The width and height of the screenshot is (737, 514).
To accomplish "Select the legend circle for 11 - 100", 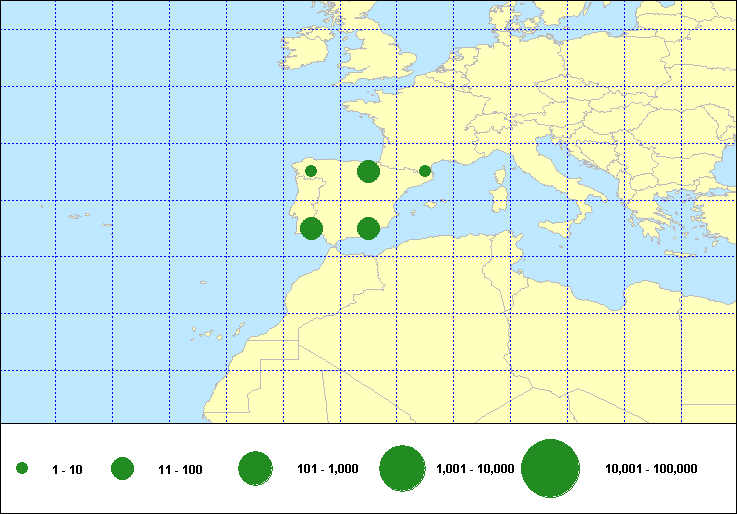I will point(123,469).
